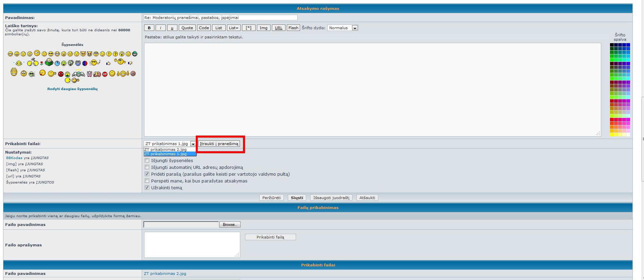The width and height of the screenshot is (644, 280).
Task: Insert the angel with wings smiley
Action: click(x=78, y=73)
